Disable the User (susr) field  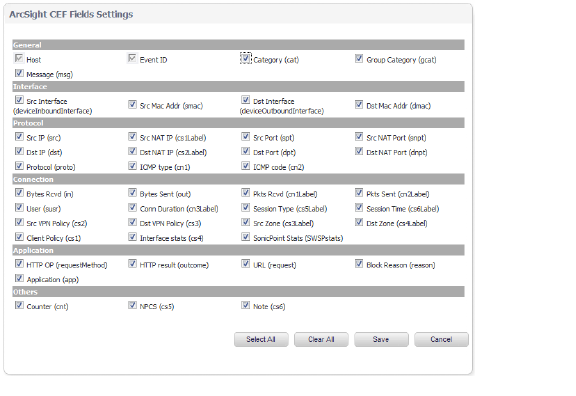click(19, 208)
